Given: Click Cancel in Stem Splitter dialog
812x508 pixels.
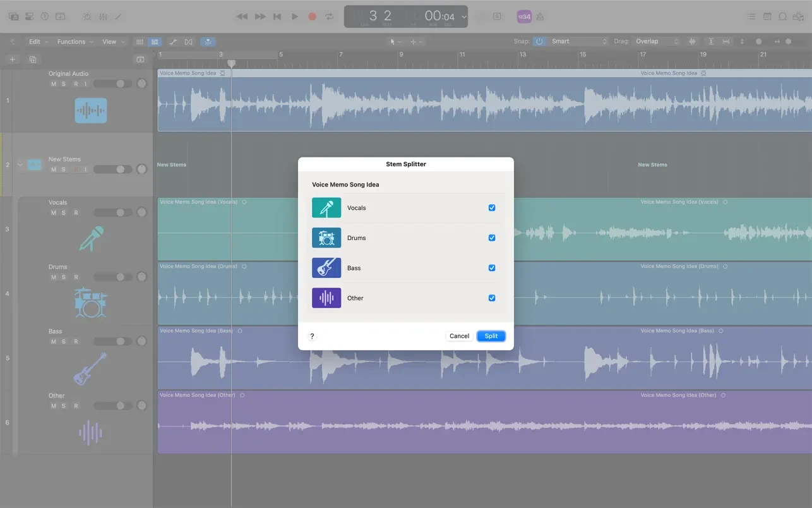Looking at the screenshot, I should [x=459, y=336].
